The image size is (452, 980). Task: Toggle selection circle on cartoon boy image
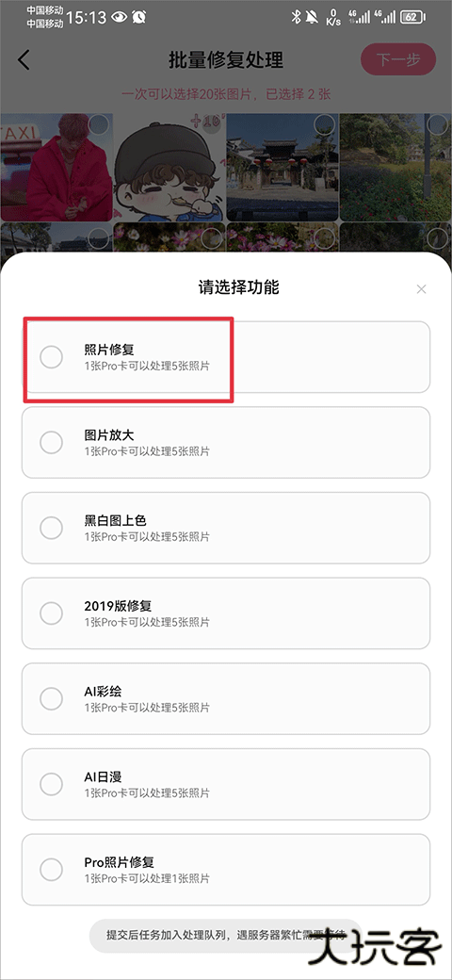click(212, 124)
